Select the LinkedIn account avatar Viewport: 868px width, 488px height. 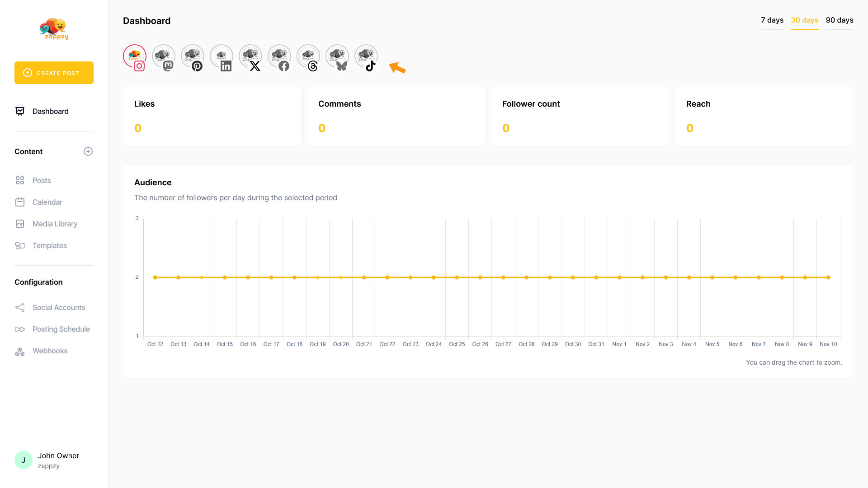[x=222, y=56]
